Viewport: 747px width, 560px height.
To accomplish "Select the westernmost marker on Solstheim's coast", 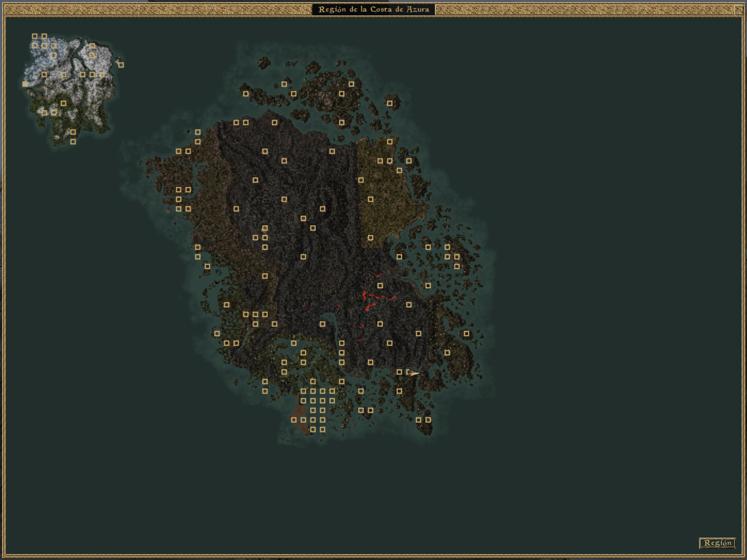I will pyautogui.click(x=25, y=84).
